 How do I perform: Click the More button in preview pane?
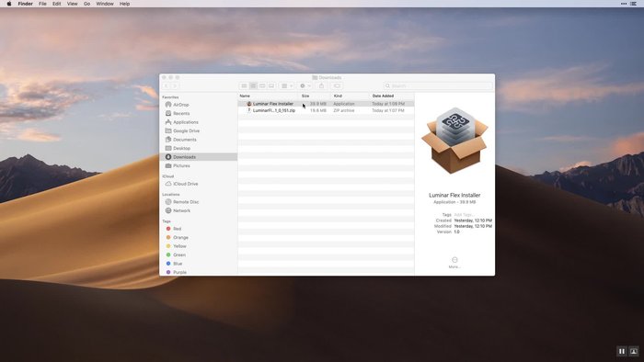click(454, 263)
